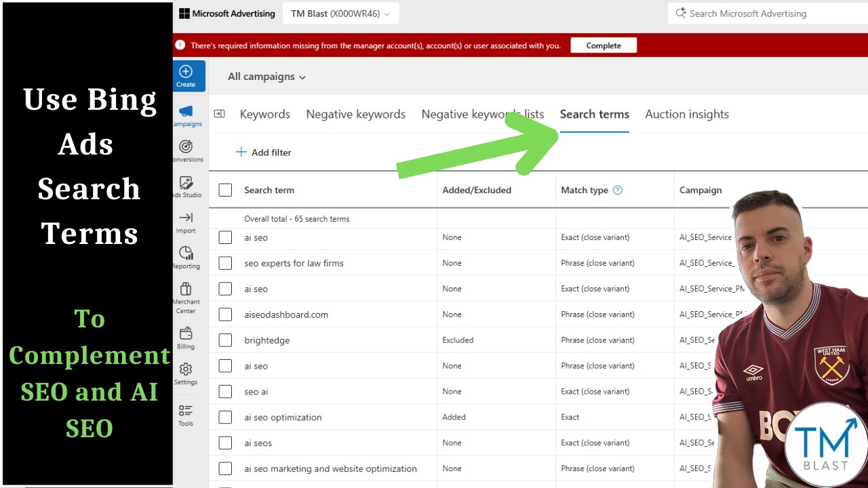This screenshot has width=868, height=488.
Task: Click 'None' status in ai seos row
Action: pos(452,443)
